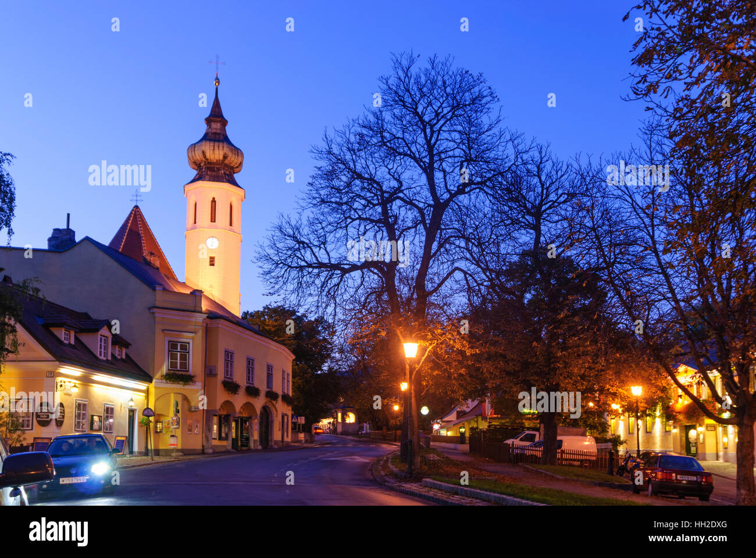Click the alamy logo in the black footer bar
The width and height of the screenshot is (756, 558).
(x=59, y=532)
